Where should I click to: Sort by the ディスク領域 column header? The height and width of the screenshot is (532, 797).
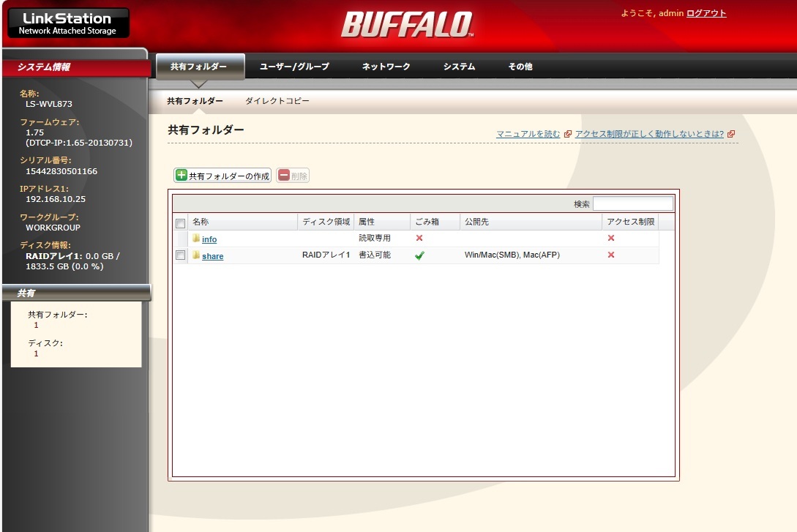click(x=326, y=222)
